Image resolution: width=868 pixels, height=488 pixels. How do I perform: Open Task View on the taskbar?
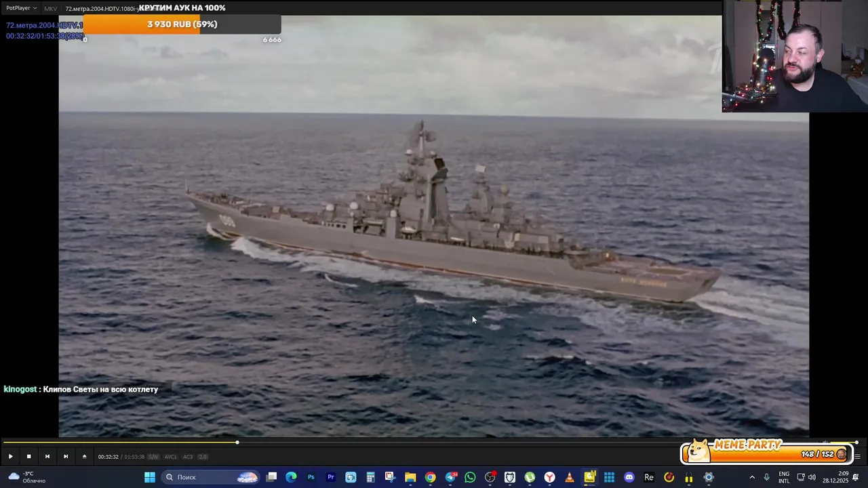coord(272,477)
